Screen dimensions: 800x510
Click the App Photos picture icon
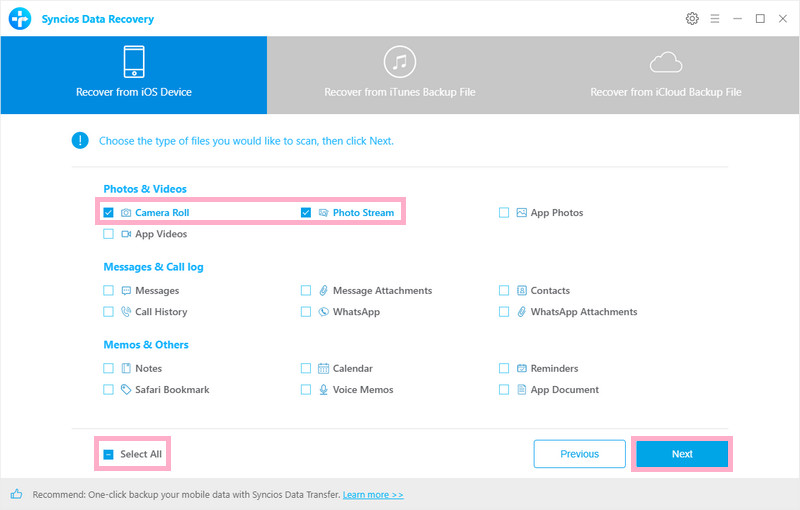521,213
